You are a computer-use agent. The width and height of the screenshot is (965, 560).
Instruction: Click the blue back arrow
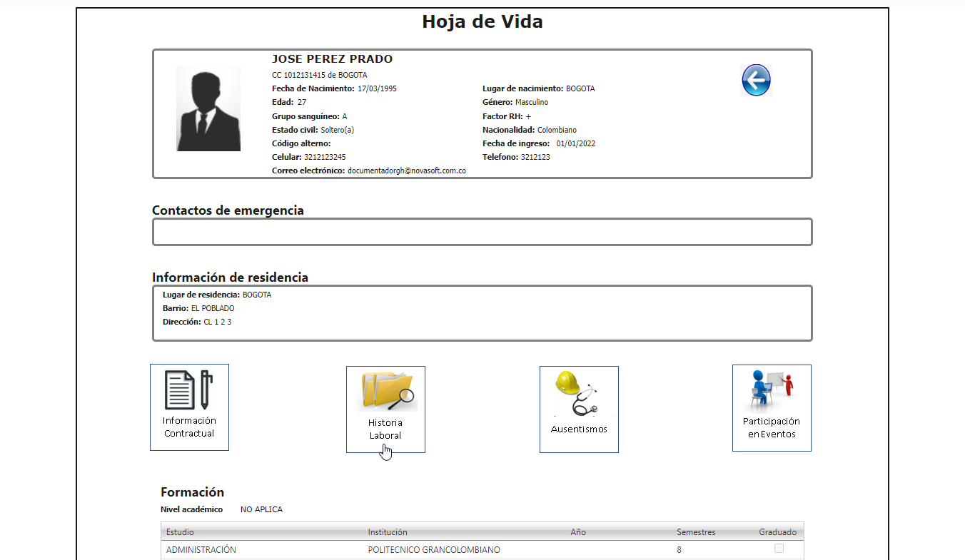tap(757, 80)
